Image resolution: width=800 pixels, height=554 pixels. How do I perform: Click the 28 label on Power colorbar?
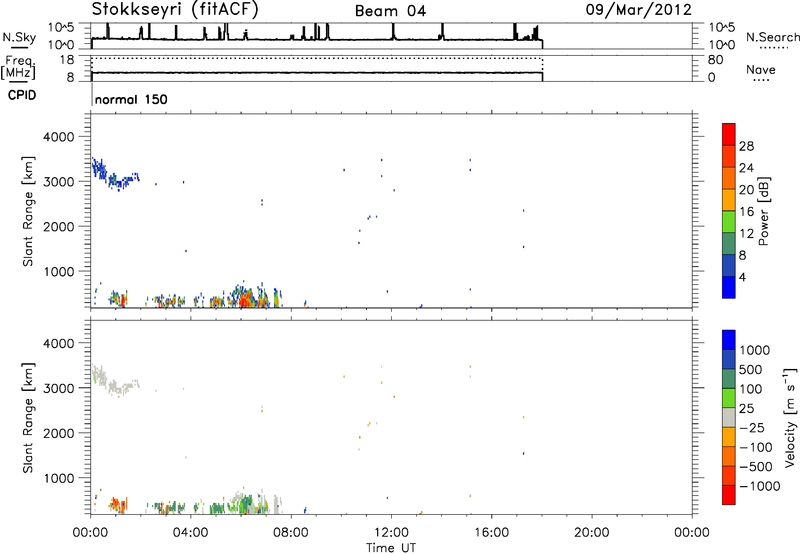tap(746, 146)
